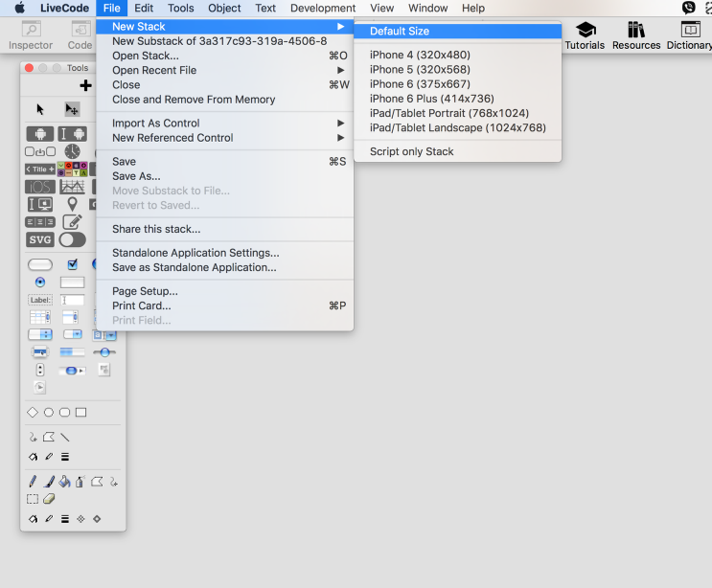Select the rectangle graphic shape tool
Screen dimensions: 712x588
pyautogui.click(x=80, y=413)
